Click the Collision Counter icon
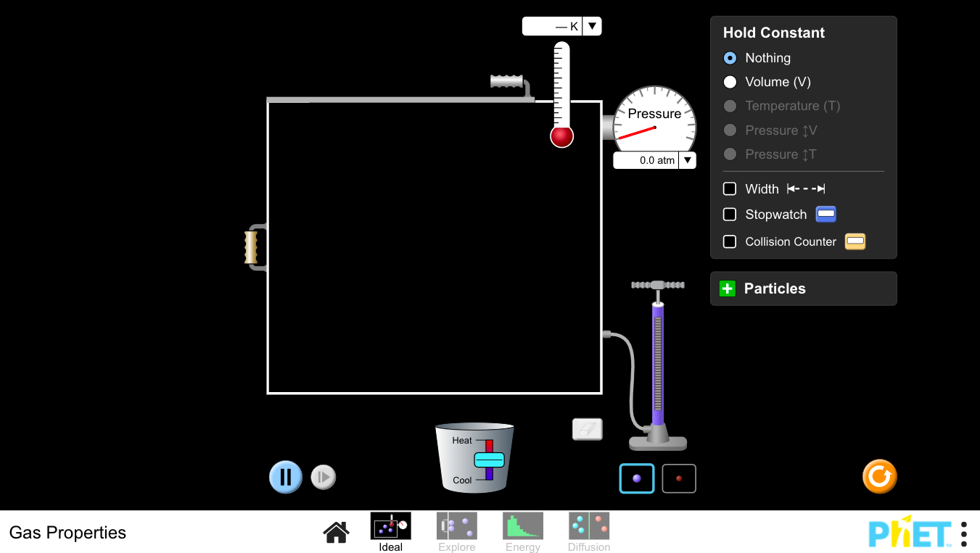The height and width of the screenshot is (553, 980). [855, 241]
